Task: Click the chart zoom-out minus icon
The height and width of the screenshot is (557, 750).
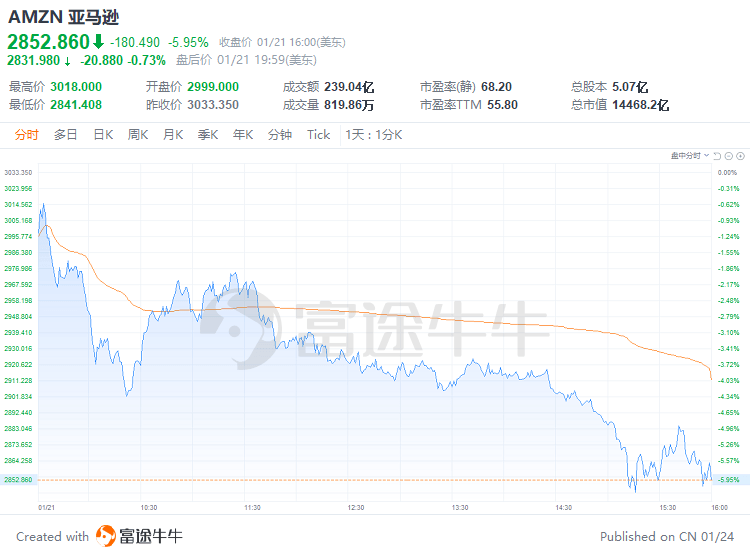Action: [x=729, y=156]
